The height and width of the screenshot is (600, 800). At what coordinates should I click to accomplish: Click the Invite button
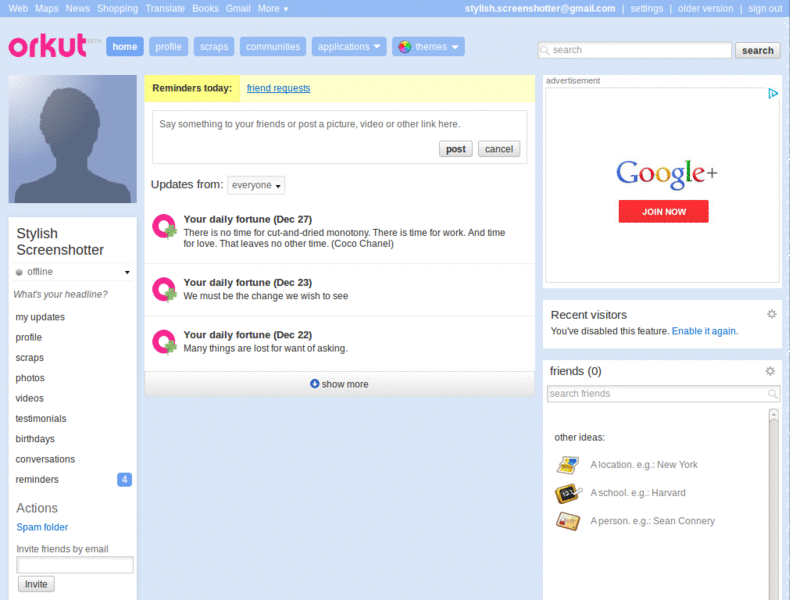[36, 584]
